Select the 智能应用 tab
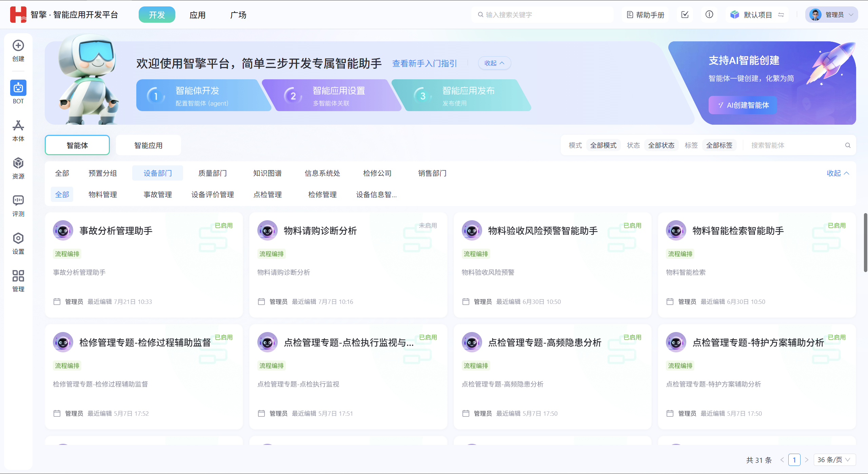 tap(149, 145)
